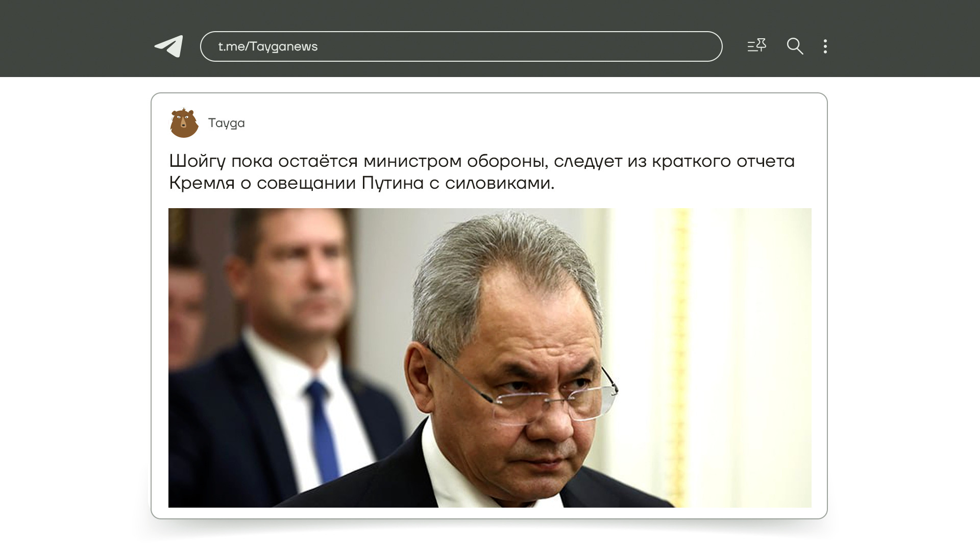Click the Tayga bear avatar
The height and width of the screenshot is (551, 980).
tap(184, 123)
